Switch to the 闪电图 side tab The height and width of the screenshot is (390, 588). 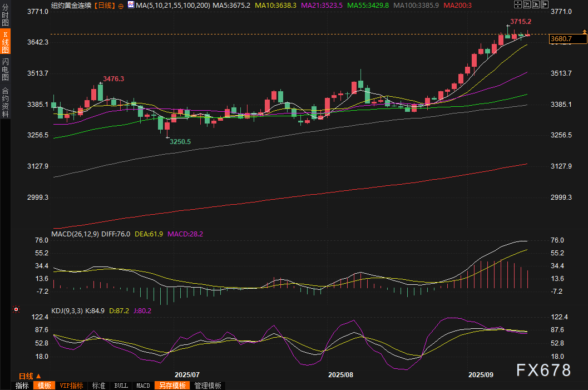point(5,69)
